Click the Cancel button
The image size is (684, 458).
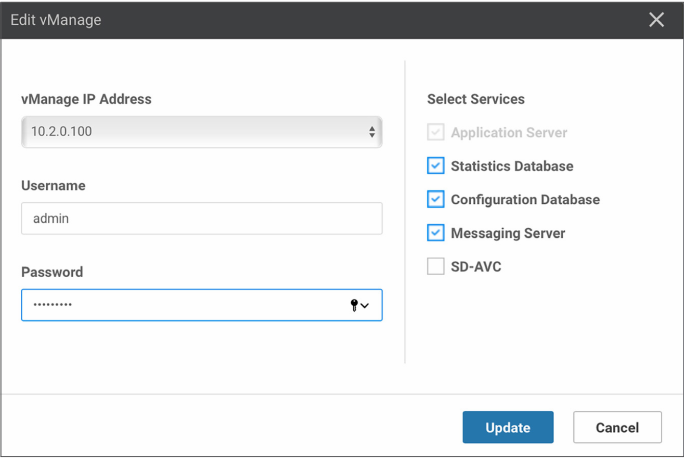pos(617,427)
